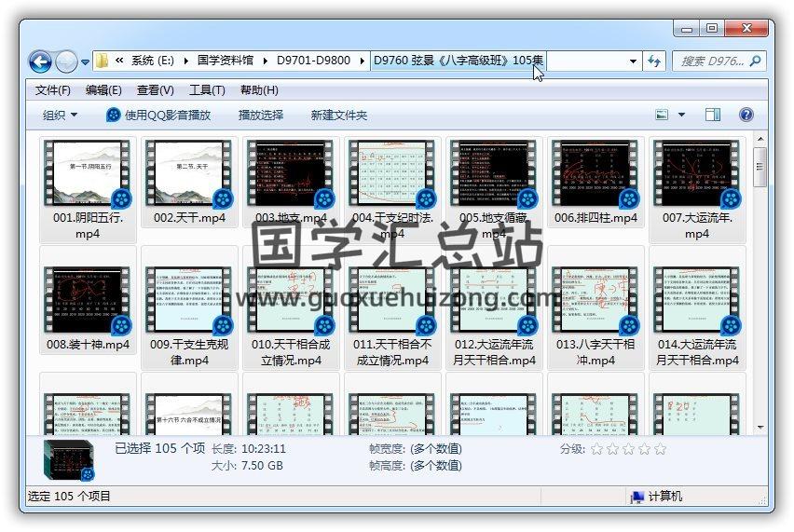Click the 播放选择 toolbar button

(x=261, y=115)
